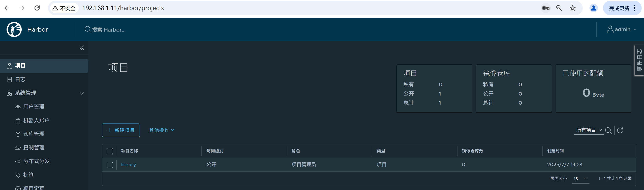The image size is (644, 190).
Task: Go forward in browser history
Action: coord(22,8)
